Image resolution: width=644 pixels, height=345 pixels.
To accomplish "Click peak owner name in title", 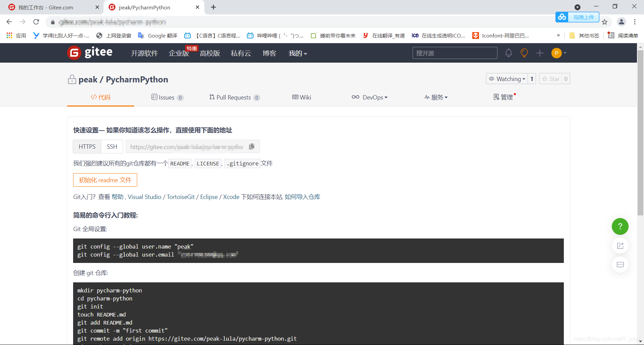I will click(x=88, y=79).
